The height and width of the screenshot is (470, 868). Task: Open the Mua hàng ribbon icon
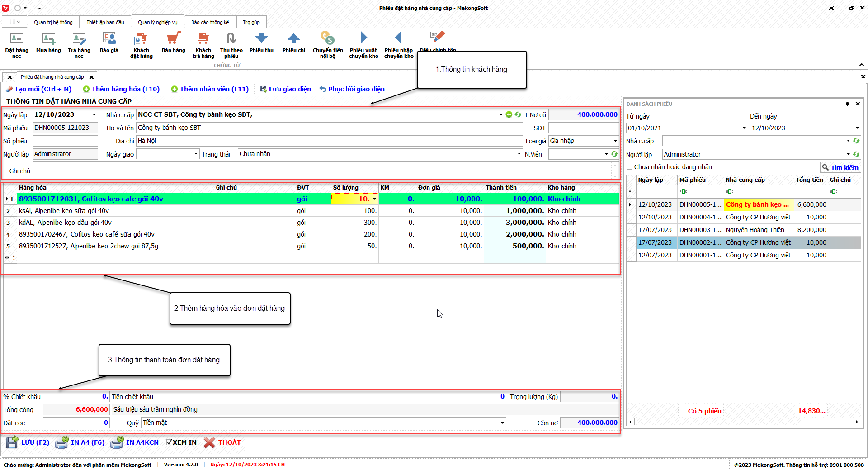click(48, 39)
